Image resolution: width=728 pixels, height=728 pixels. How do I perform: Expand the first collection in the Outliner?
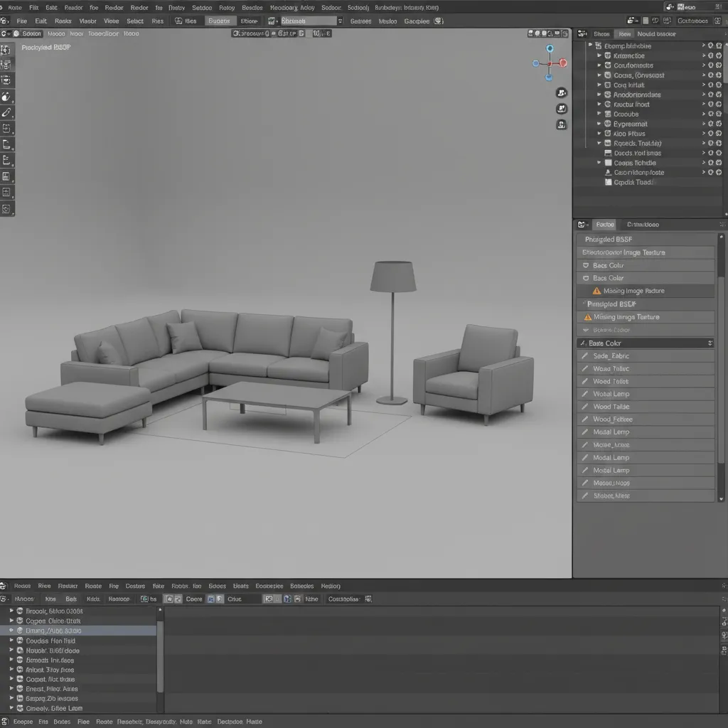[590, 45]
